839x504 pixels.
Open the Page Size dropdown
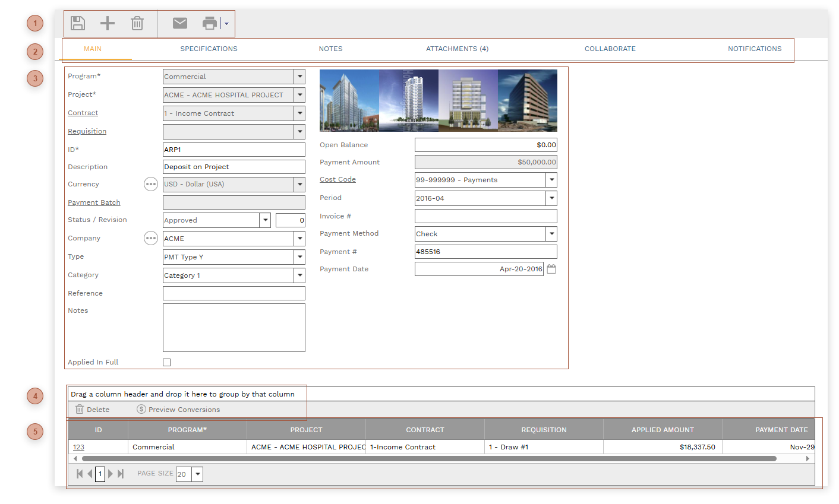(x=198, y=474)
